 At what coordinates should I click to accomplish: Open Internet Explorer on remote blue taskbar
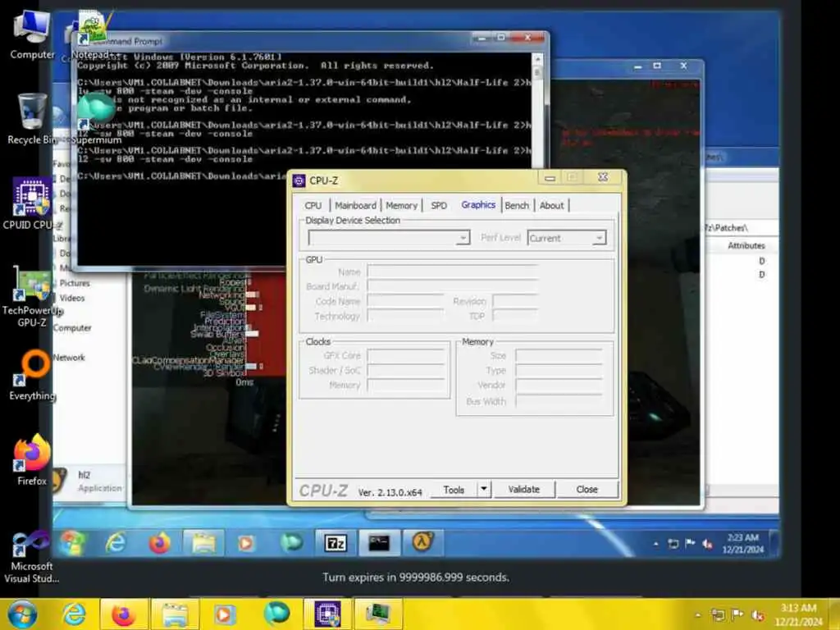115,543
